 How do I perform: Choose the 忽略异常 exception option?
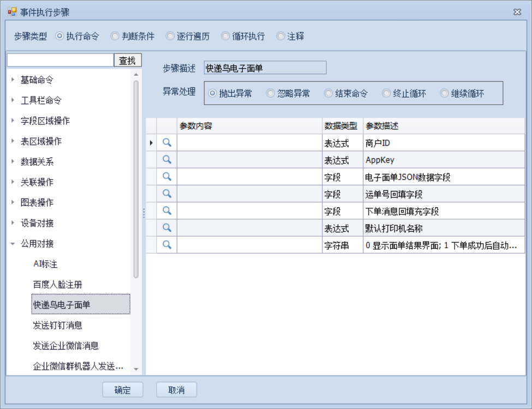click(270, 93)
